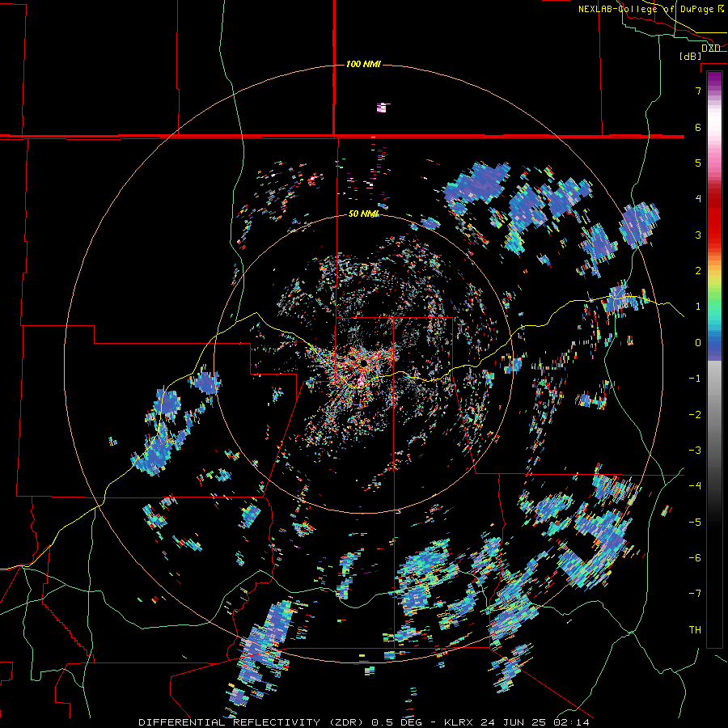728x728 pixels.
Task: Click the 7 dB scale tick label
Action: click(x=698, y=91)
